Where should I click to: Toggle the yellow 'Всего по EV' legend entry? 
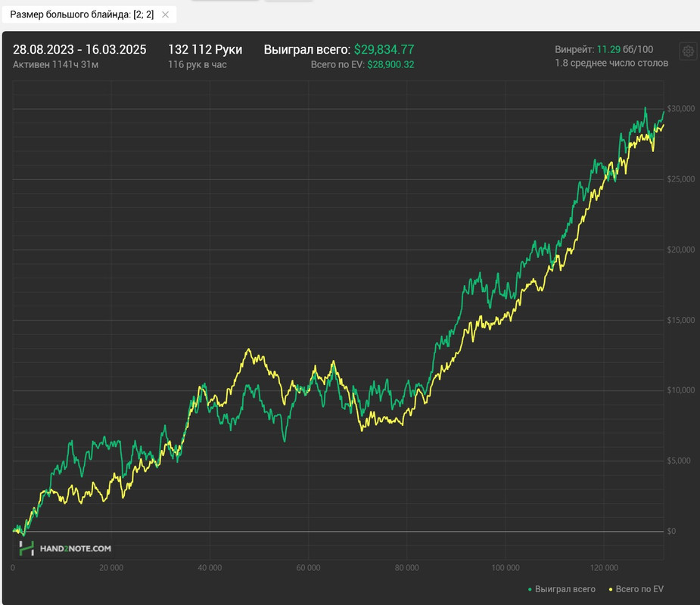click(x=636, y=589)
